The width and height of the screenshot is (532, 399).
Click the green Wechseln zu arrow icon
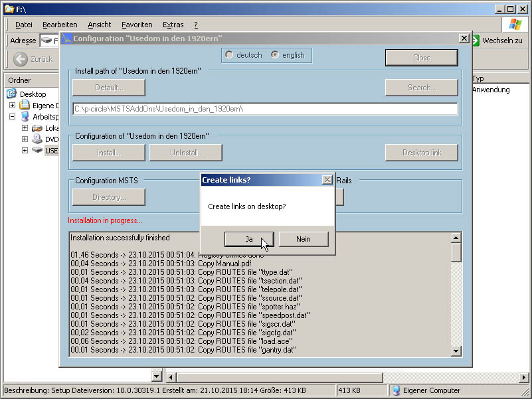pos(476,40)
